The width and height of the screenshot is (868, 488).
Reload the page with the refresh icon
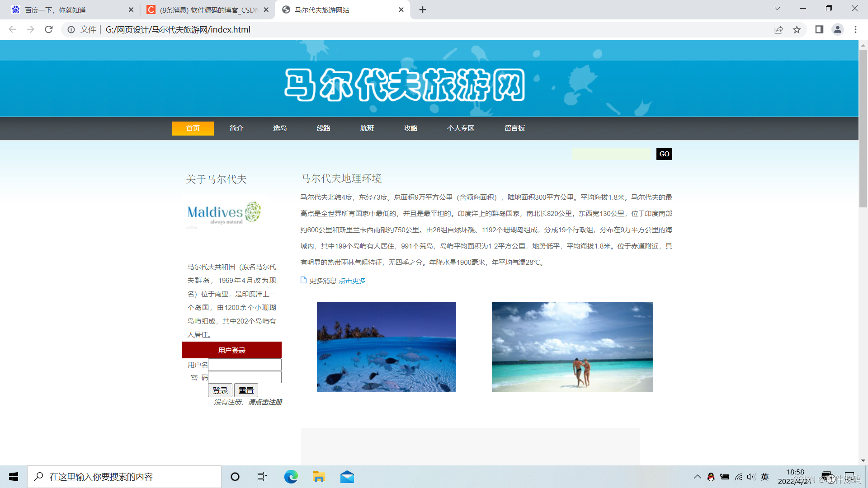pyautogui.click(x=49, y=29)
